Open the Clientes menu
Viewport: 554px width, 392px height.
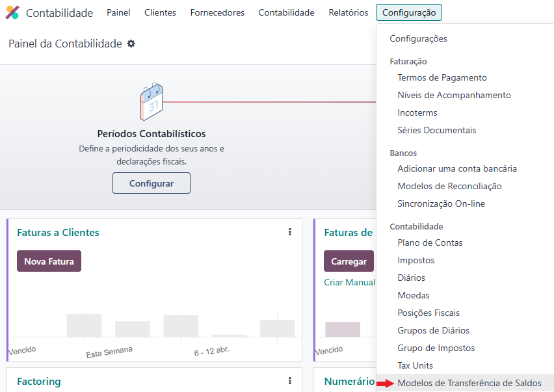pyautogui.click(x=160, y=13)
